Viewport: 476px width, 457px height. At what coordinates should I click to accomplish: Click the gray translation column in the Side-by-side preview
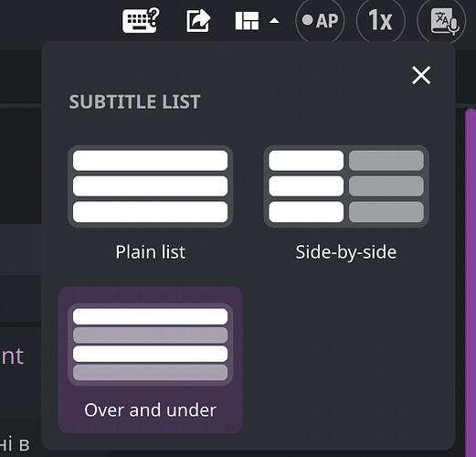coord(386,186)
